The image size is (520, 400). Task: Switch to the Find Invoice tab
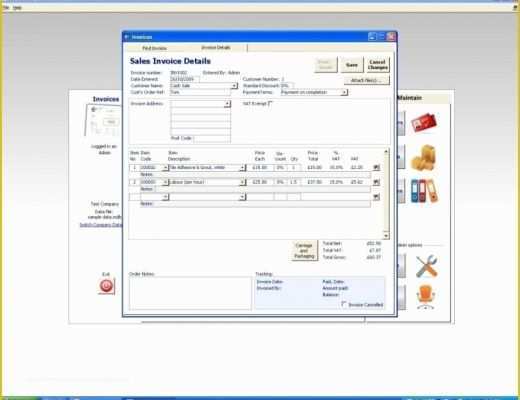tap(154, 48)
